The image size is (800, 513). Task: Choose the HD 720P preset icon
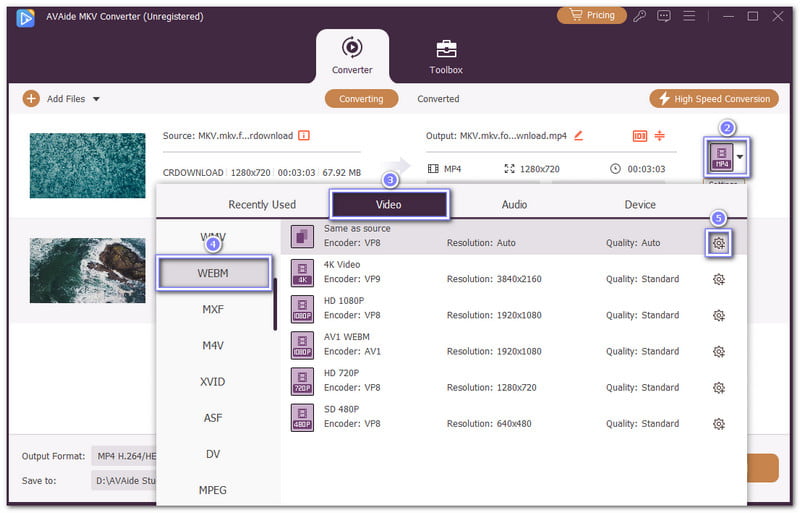click(302, 381)
